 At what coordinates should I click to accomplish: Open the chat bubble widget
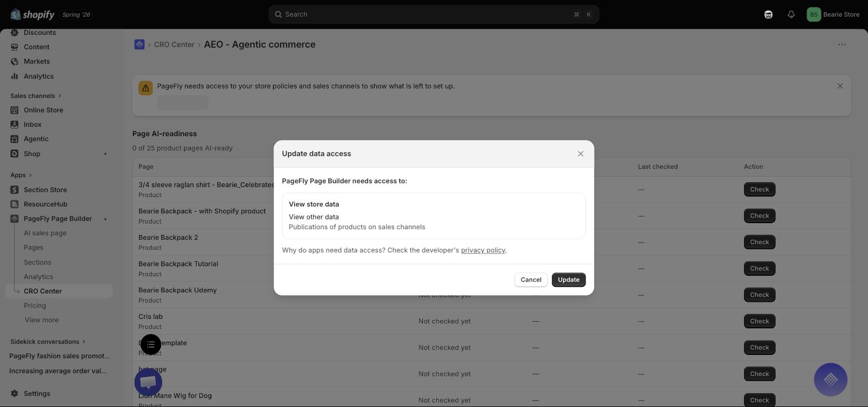pos(148,382)
